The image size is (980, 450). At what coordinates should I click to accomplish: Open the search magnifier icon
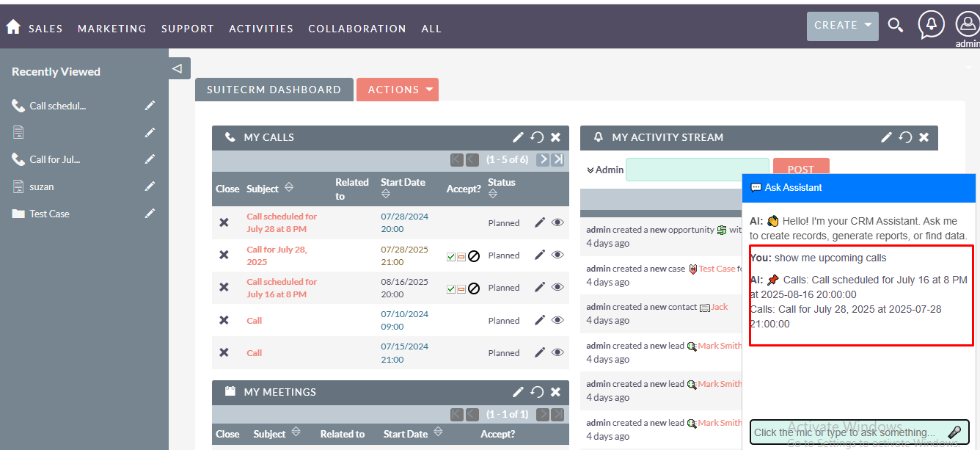pos(895,26)
